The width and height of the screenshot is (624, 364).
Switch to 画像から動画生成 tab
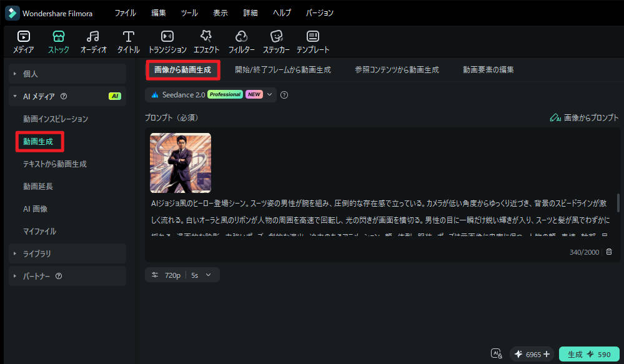click(182, 70)
